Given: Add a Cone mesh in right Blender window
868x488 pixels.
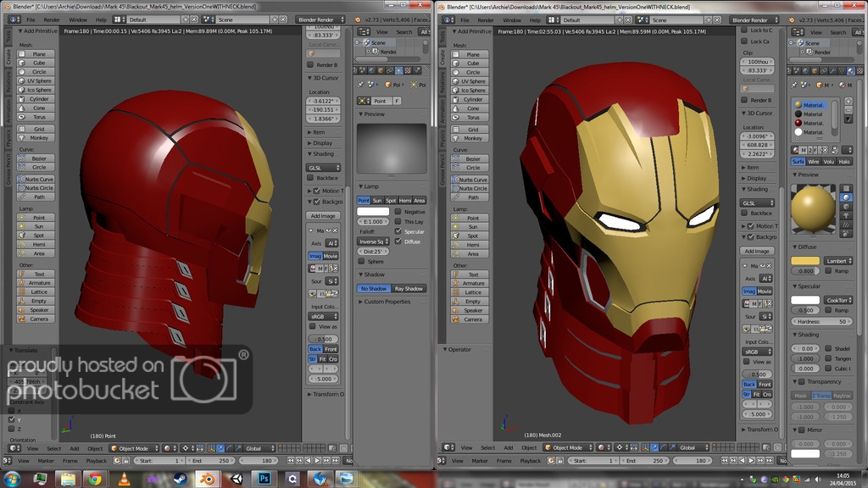Looking at the screenshot, I should 470,108.
